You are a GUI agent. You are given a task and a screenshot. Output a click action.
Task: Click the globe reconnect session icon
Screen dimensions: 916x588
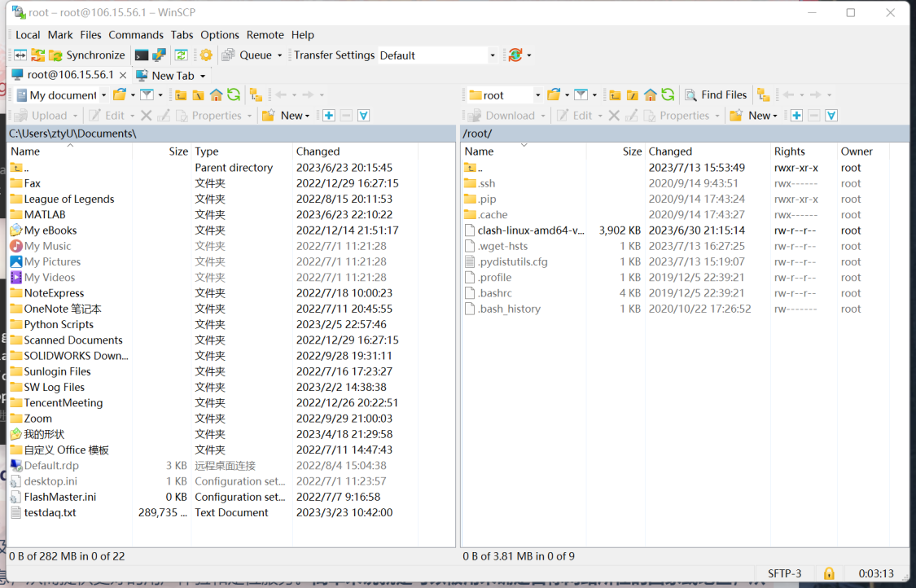(x=515, y=55)
